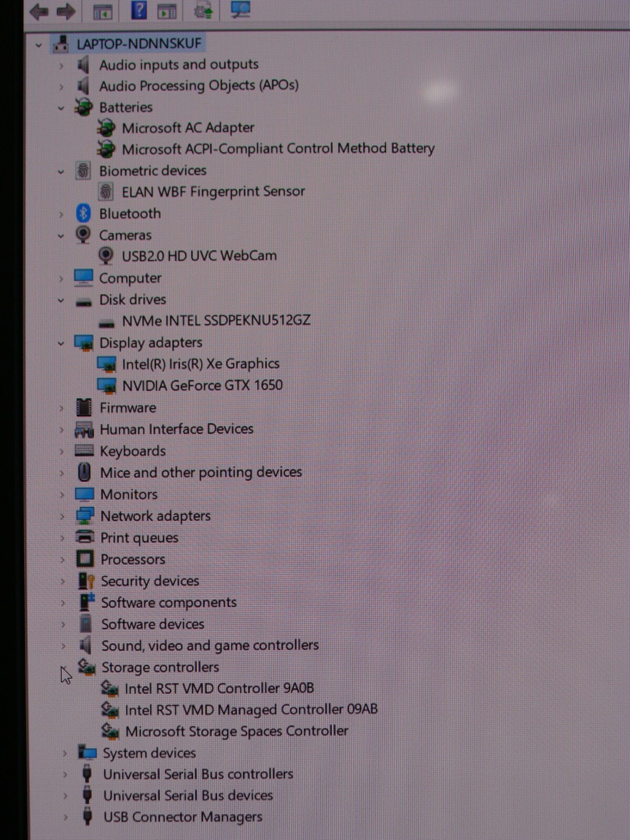Select the LAPTOP-NDNNSKUF computer name
The height and width of the screenshot is (840, 630).
139,43
